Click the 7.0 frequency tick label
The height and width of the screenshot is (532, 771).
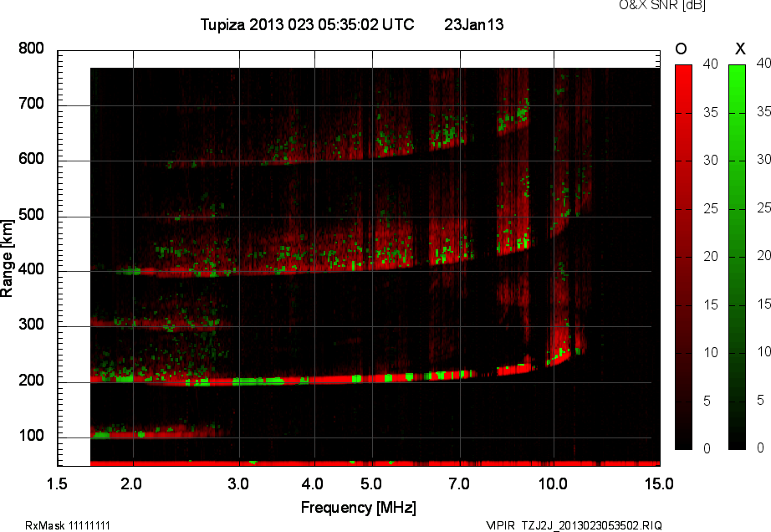[459, 483]
